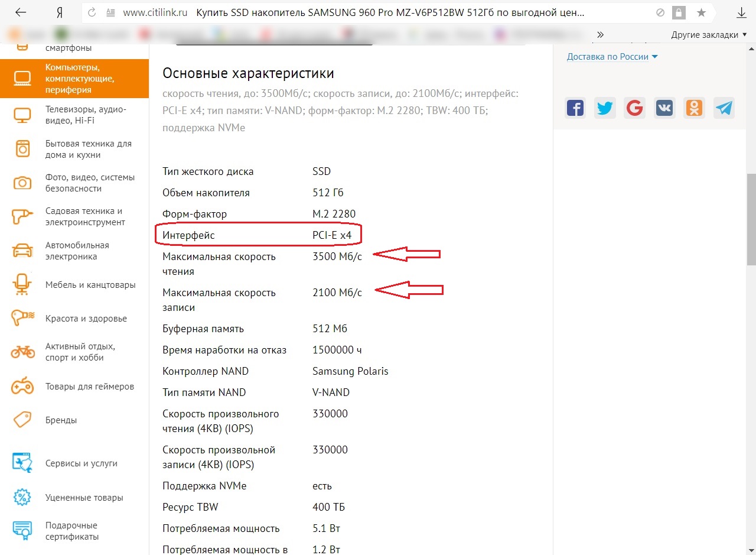Click the tools icon for 'Сервисы и услуги'
This screenshot has height=555, width=756.
coord(22,463)
